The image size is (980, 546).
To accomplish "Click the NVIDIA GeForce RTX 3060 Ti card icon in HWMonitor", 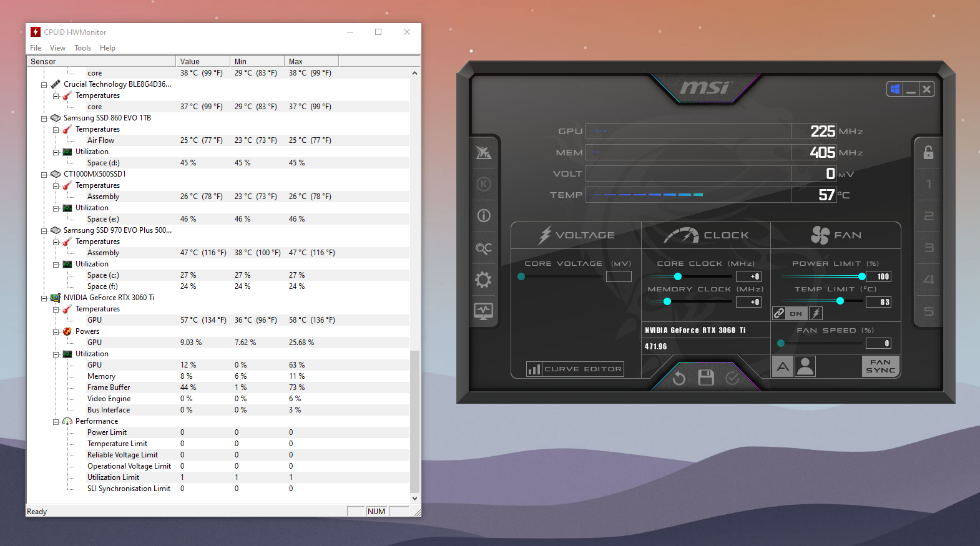I will (x=56, y=298).
